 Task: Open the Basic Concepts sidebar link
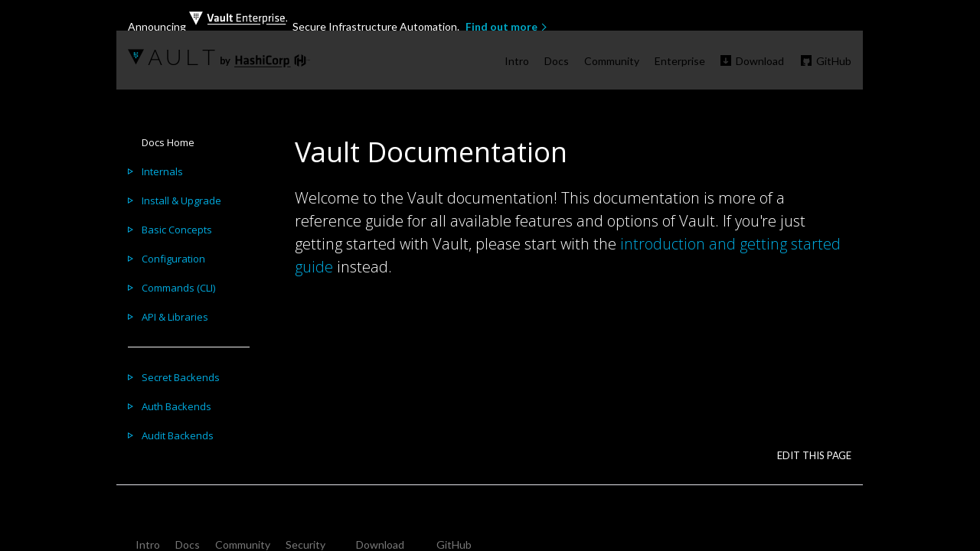click(177, 230)
